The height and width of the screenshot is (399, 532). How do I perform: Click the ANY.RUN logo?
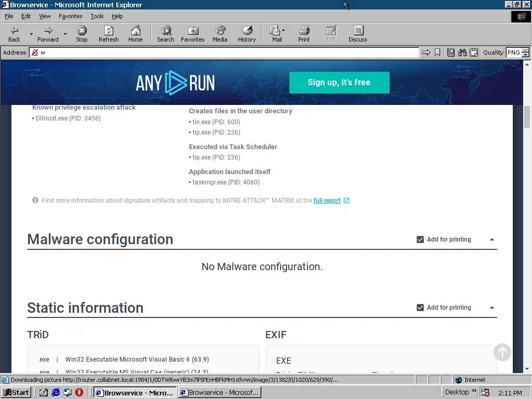[x=175, y=83]
